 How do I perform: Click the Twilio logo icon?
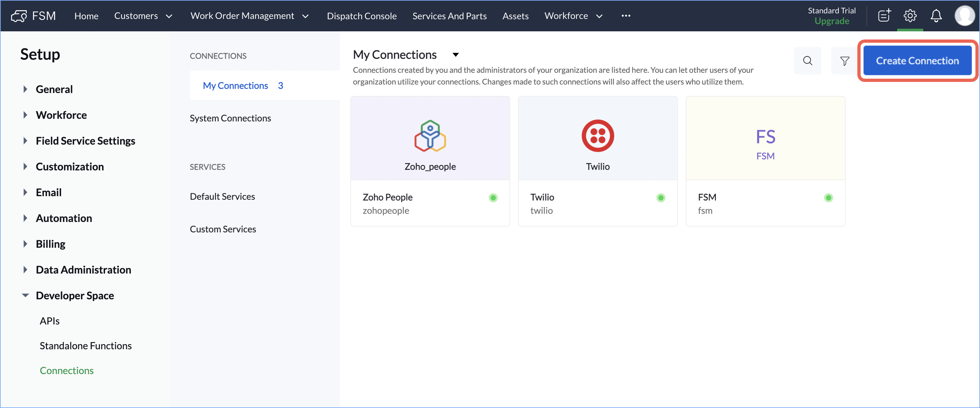click(597, 136)
